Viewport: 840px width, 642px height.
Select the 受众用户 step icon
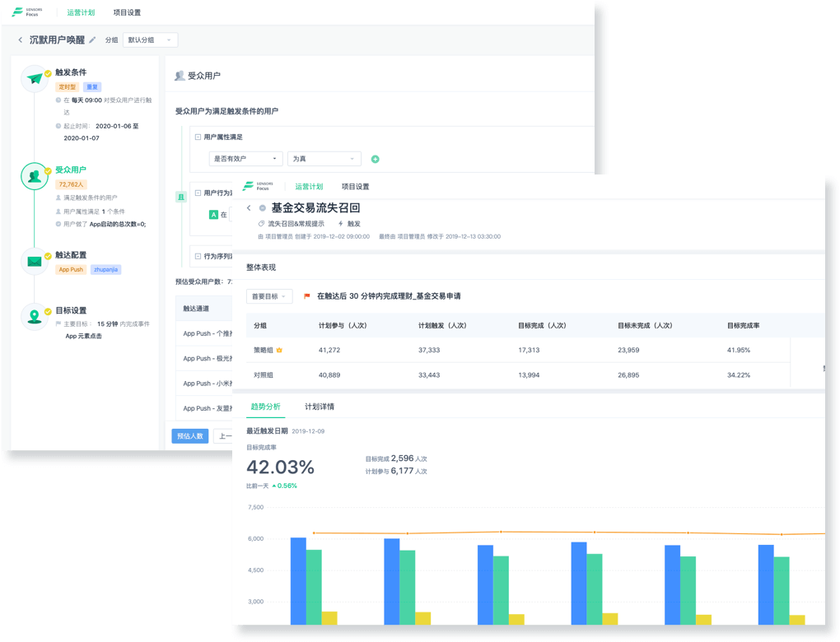coord(34,176)
